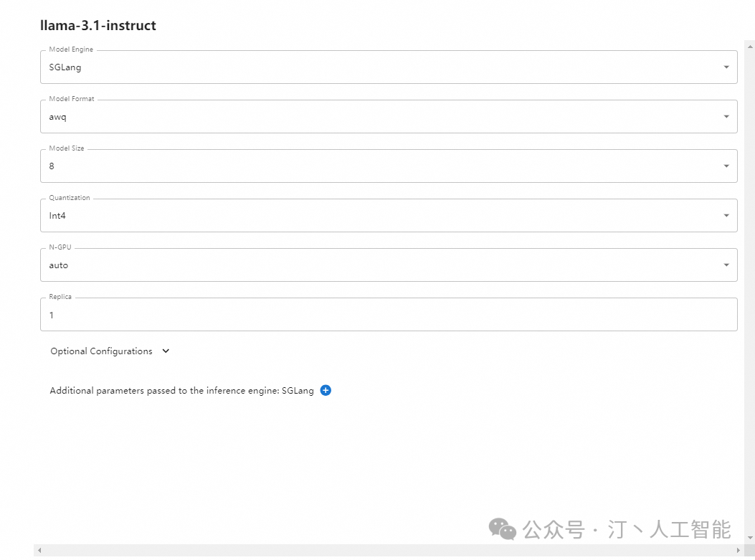Add an additional SGLang engine parameter
This screenshot has width=755, height=560.
coord(326,391)
